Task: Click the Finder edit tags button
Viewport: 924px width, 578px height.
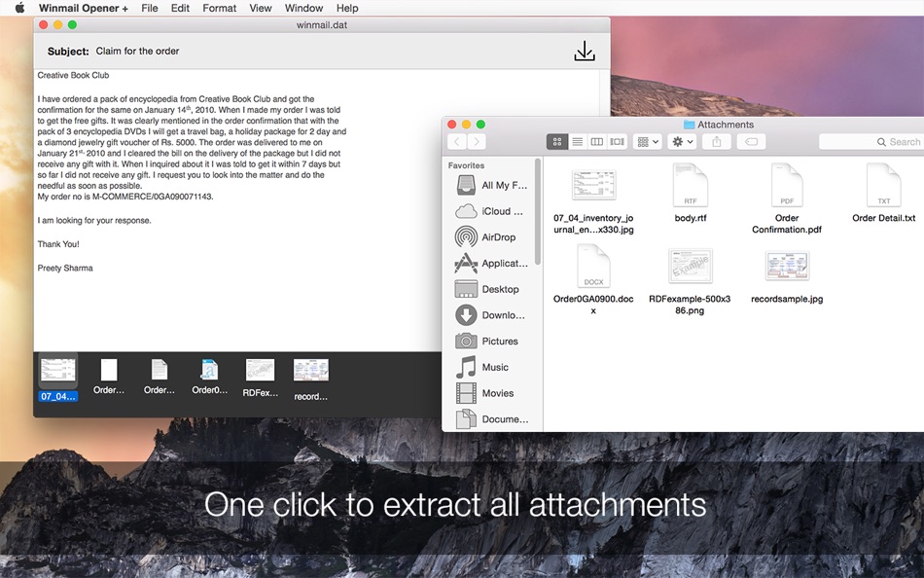Action: [751, 141]
